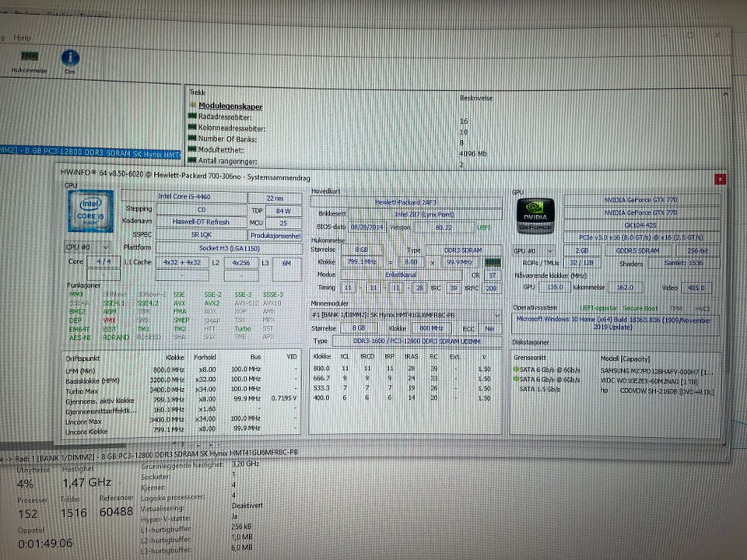The height and width of the screenshot is (560, 747).
Task: Click the green memory chip icon beside Klokke
Action: point(493,262)
